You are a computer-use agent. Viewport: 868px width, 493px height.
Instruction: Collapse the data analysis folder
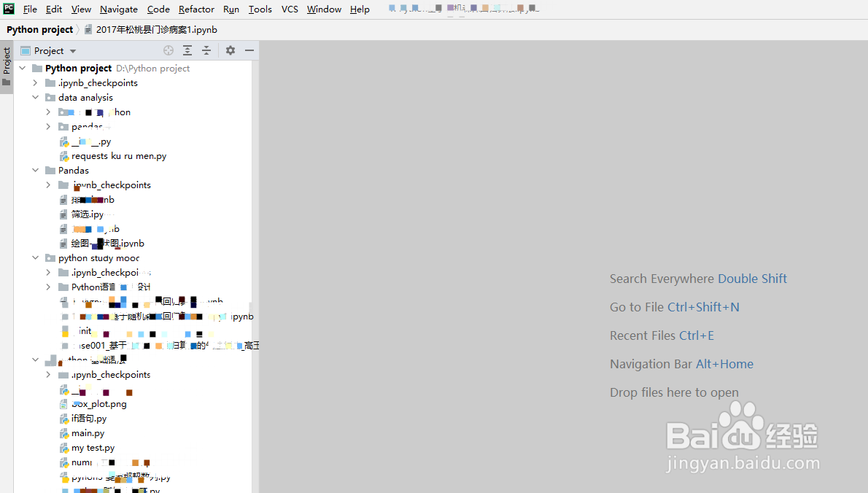click(36, 98)
